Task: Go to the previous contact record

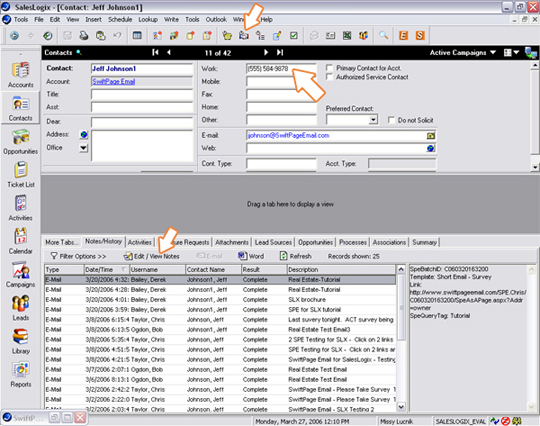Action: point(169,52)
